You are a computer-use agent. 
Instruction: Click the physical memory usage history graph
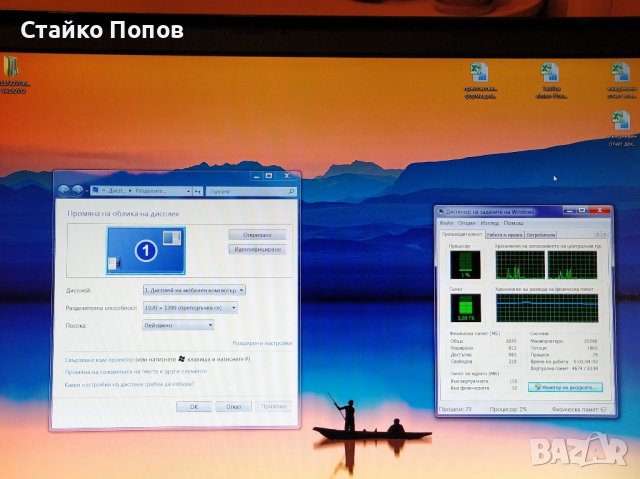(x=547, y=308)
